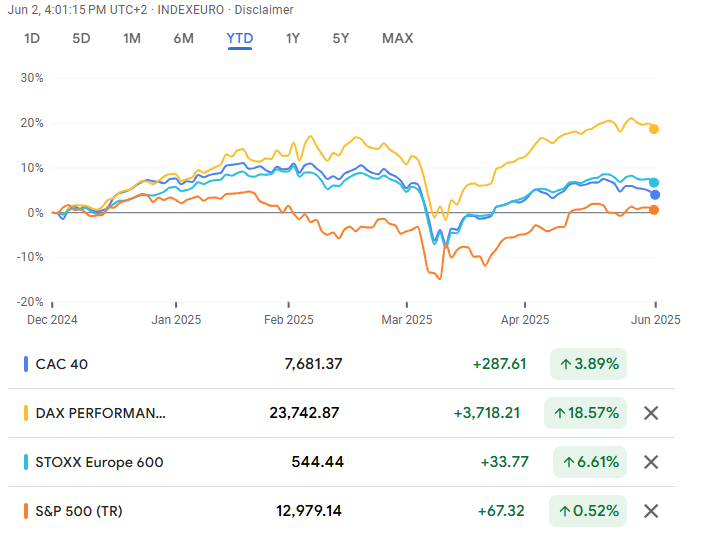Screen dimensions: 701x533
Task: Open the Disclaimer link
Action: 264,10
